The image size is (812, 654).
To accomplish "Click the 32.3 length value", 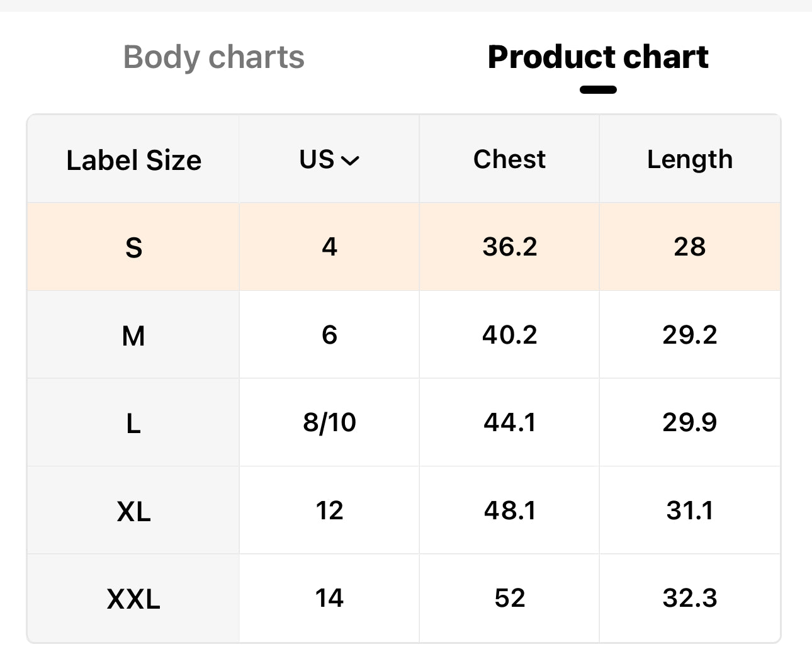I will pos(689,598).
